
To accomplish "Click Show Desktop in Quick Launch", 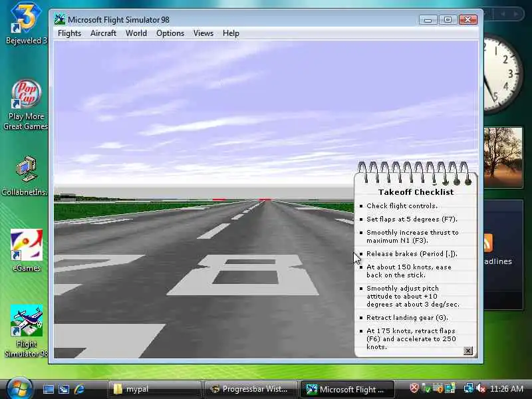I will point(48,389).
